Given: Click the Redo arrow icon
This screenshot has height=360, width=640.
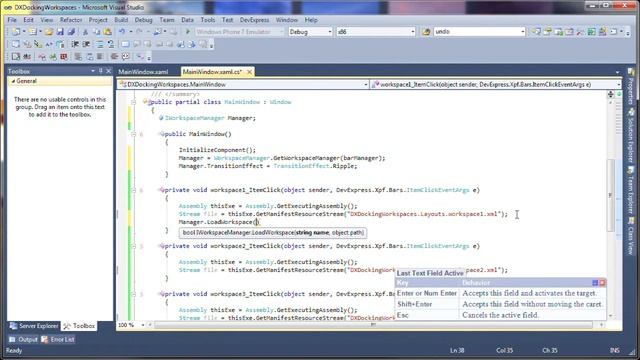Looking at the screenshot, I should pyautogui.click(x=139, y=32).
